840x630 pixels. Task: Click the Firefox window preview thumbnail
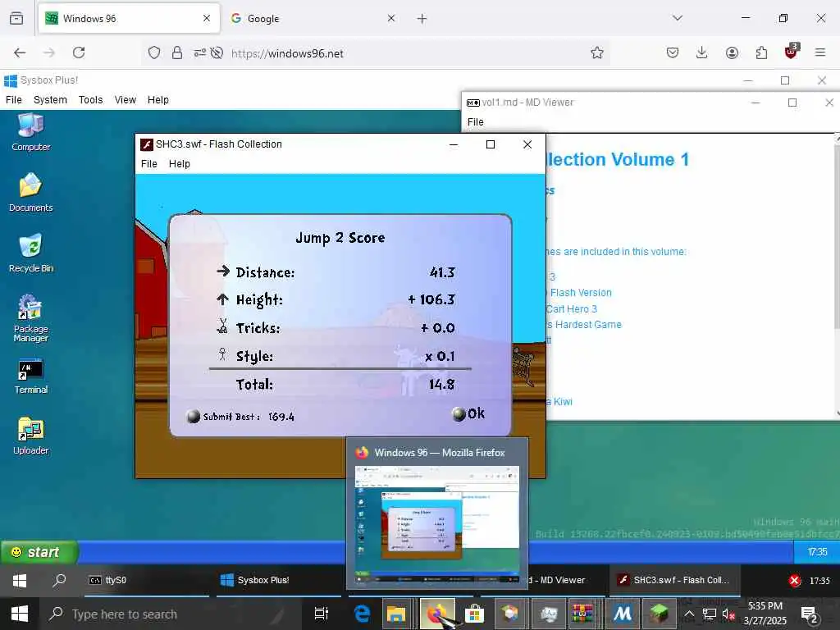[x=437, y=524]
